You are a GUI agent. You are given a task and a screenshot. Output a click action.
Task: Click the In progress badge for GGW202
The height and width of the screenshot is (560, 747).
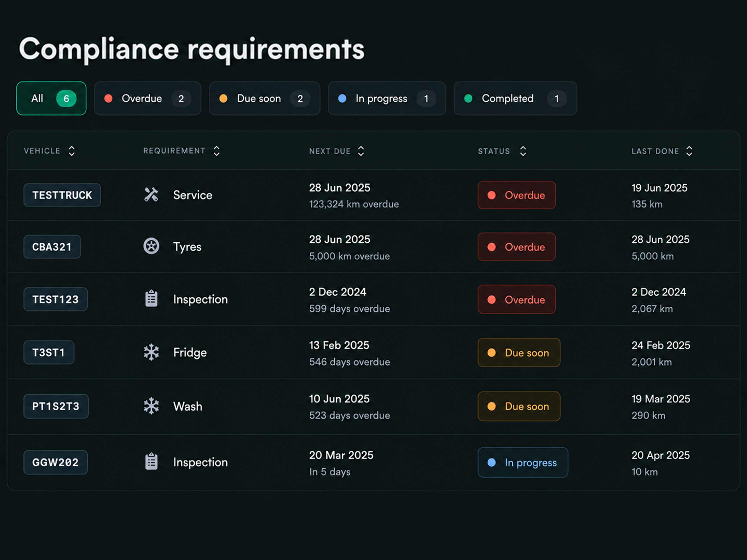coord(523,462)
